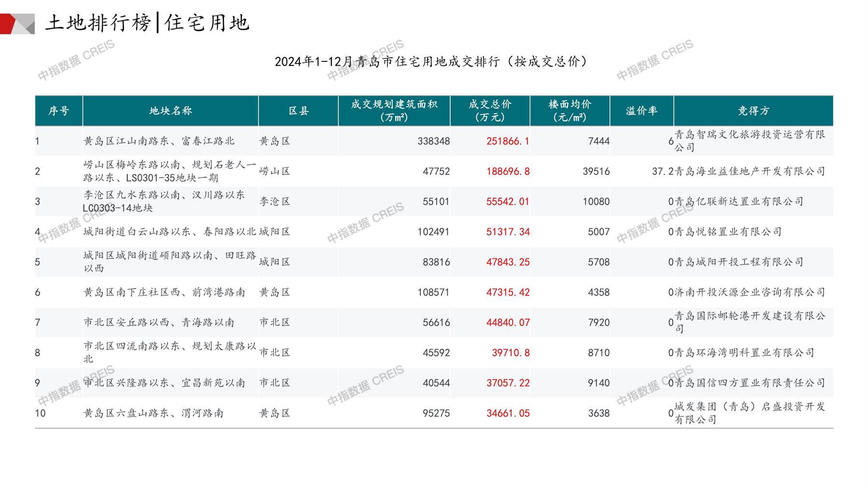Select the 竞得方 column header
Screen dimensions: 868x488
click(x=753, y=111)
